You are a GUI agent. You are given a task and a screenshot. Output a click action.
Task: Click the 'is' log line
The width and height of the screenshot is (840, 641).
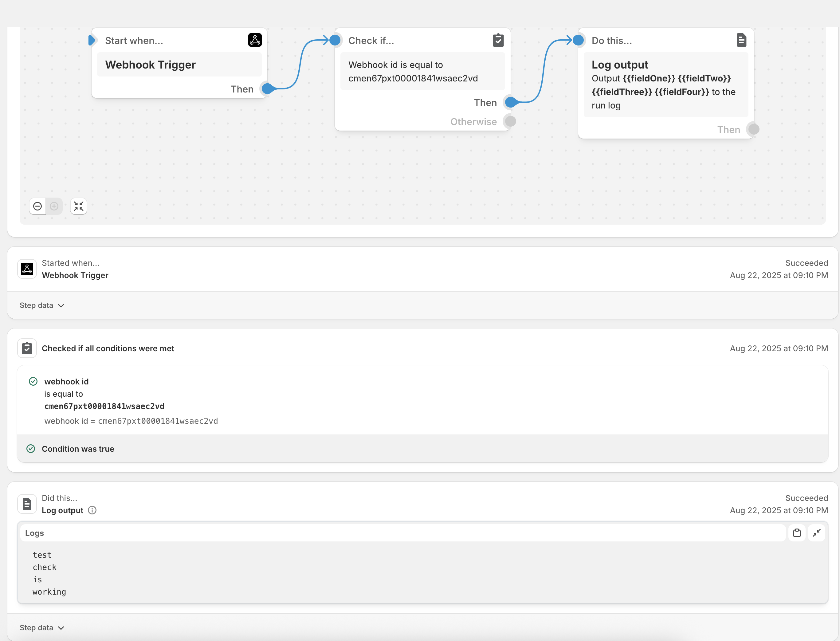pyautogui.click(x=37, y=580)
